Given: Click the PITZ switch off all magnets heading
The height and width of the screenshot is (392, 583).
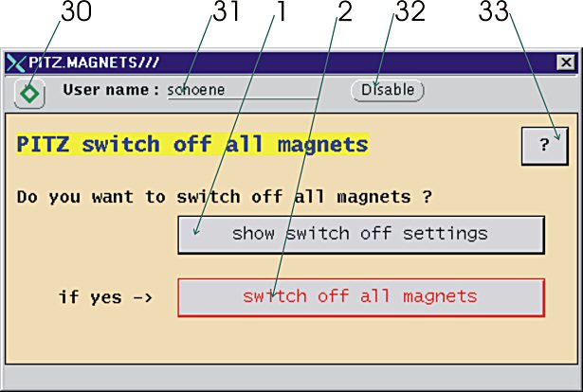Looking at the screenshot, I should [192, 144].
